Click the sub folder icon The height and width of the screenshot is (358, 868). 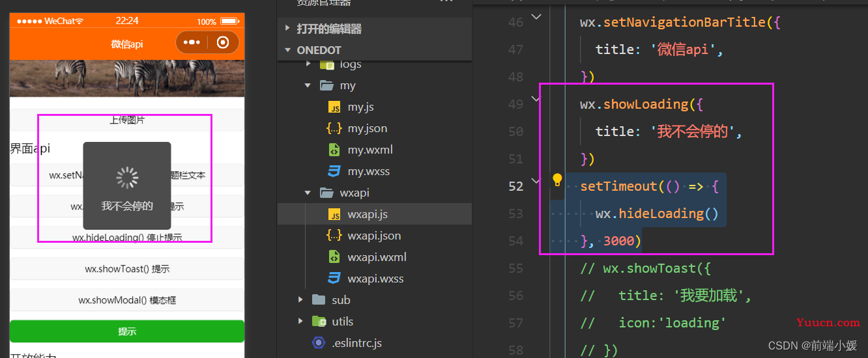coord(319,300)
